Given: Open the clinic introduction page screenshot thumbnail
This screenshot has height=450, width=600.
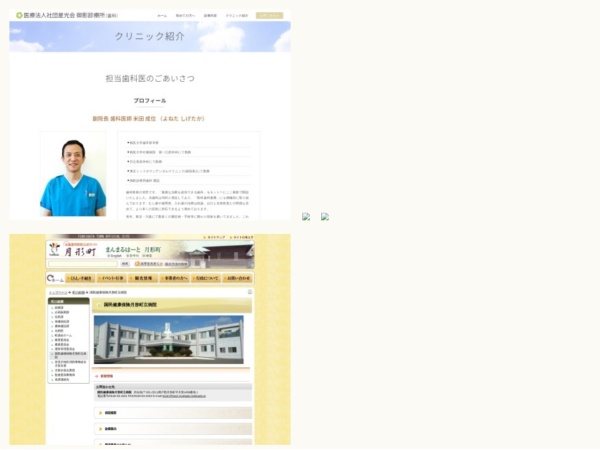Looking at the screenshot, I should tap(150, 114).
